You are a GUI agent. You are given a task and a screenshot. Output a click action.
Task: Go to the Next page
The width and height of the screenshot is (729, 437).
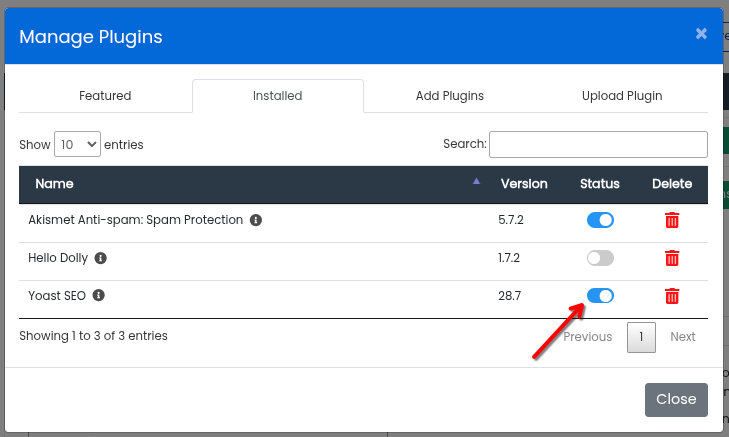[x=683, y=337]
